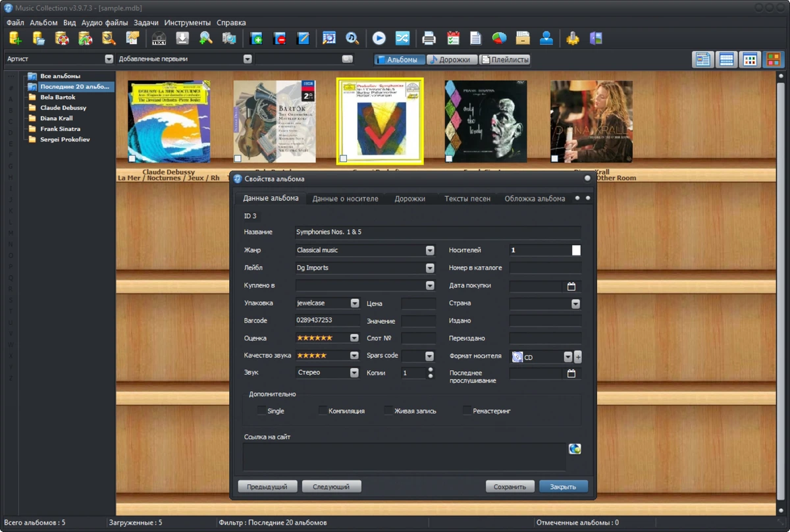This screenshot has height=532, width=790.
Task: Open the Артист grouping dropdown
Action: tap(109, 59)
